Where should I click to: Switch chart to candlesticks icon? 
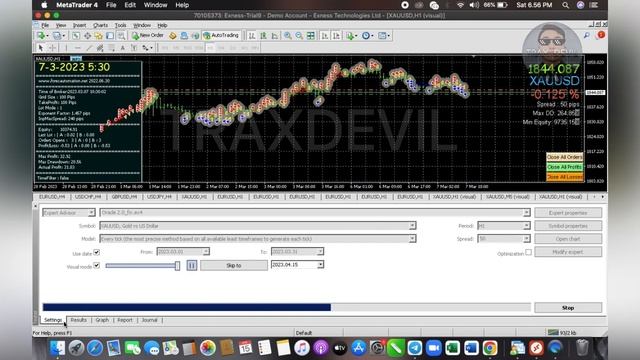(x=263, y=36)
